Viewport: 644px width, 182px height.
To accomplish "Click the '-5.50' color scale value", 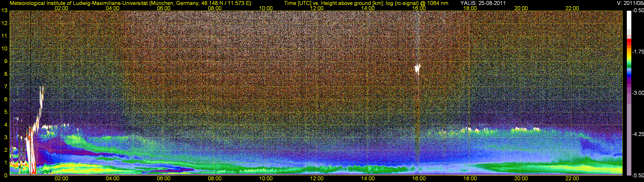I will coord(638,176).
